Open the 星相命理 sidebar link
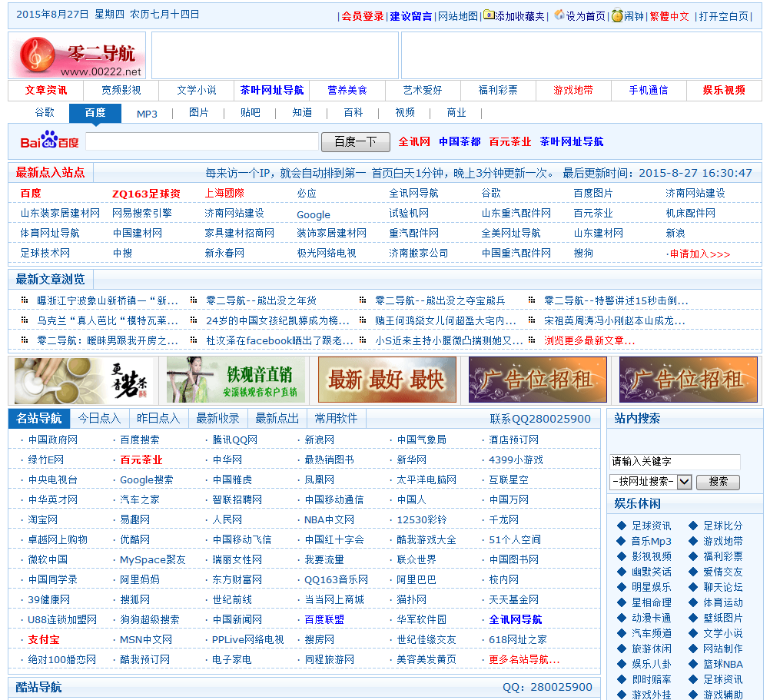770x700 pixels. (x=651, y=603)
